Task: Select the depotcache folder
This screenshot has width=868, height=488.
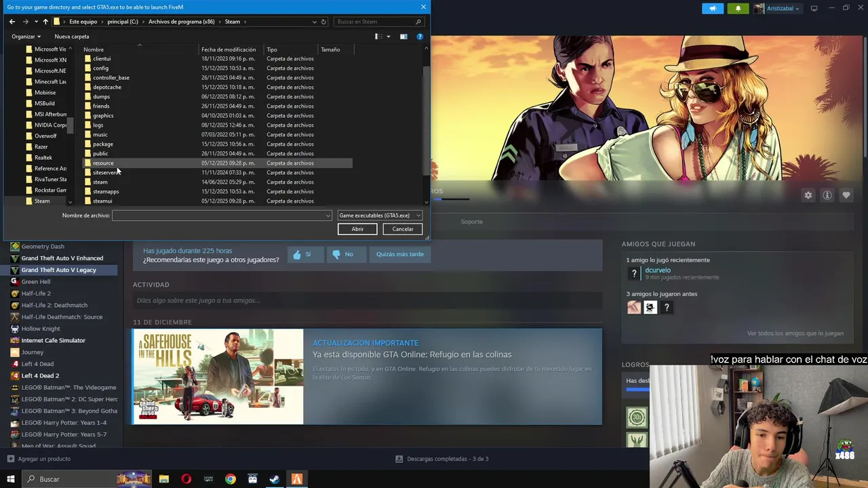Action: pos(106,87)
